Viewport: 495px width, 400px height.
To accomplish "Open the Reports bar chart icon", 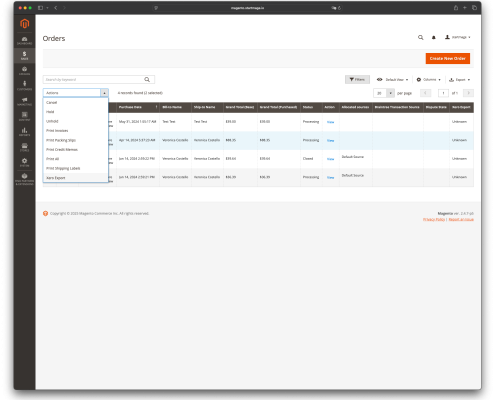I will [24, 132].
